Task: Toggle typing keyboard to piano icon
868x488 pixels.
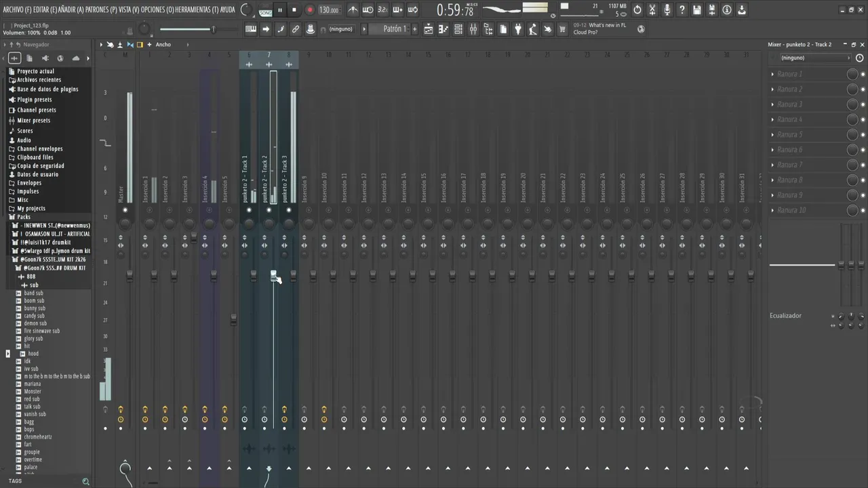Action: (x=251, y=29)
